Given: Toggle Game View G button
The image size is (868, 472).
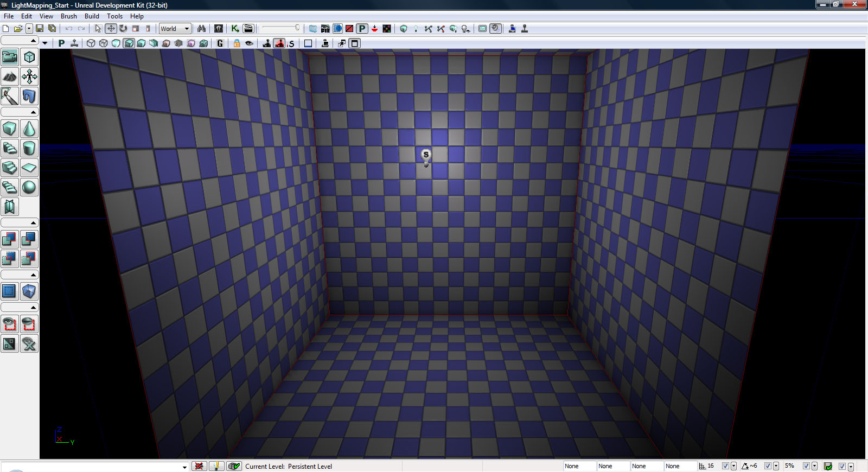Looking at the screenshot, I should coord(220,43).
